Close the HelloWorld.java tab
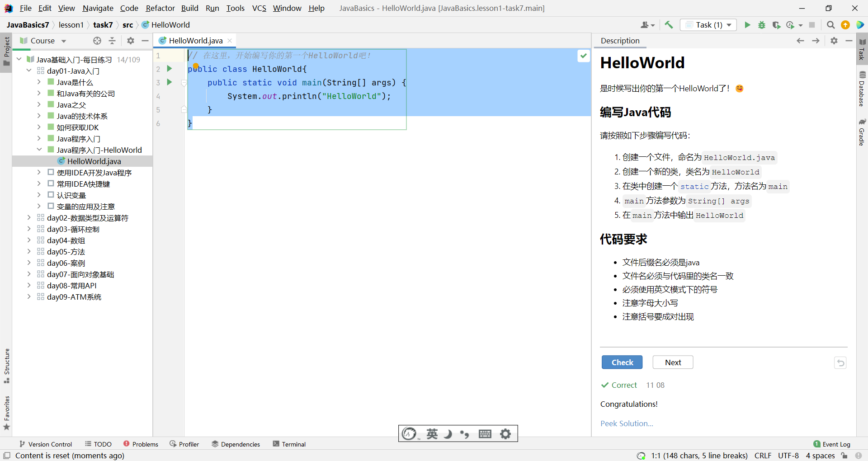 (x=230, y=41)
